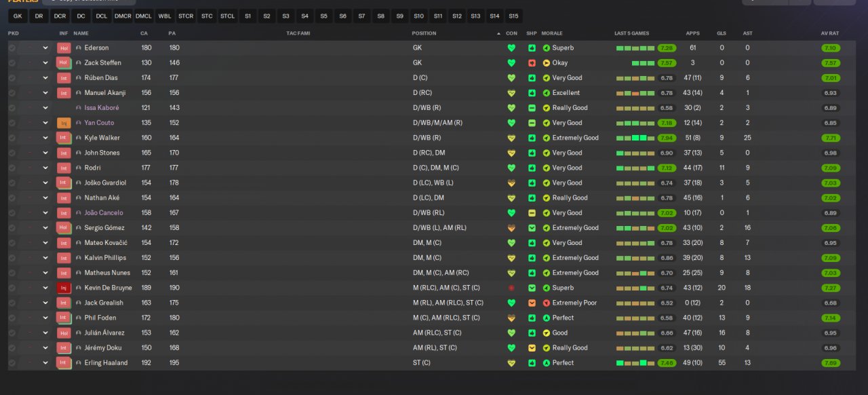868x395 pixels.
Task: Click Jack Grealish's Extremely Poor morale icon
Action: 547,303
